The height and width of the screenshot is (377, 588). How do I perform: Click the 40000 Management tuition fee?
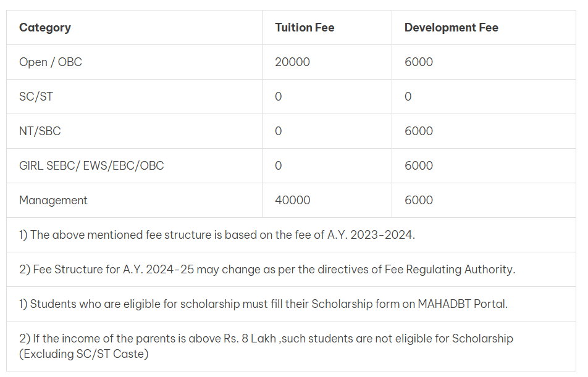tap(293, 201)
